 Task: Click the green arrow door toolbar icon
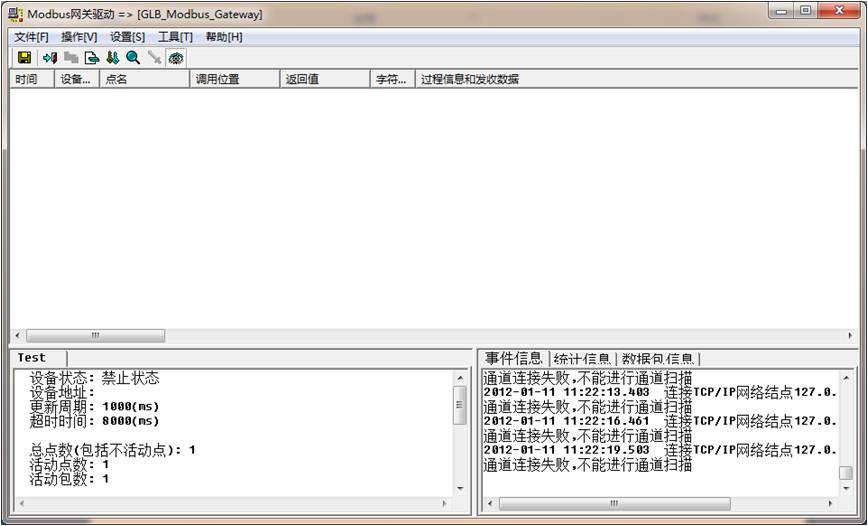tap(50, 58)
